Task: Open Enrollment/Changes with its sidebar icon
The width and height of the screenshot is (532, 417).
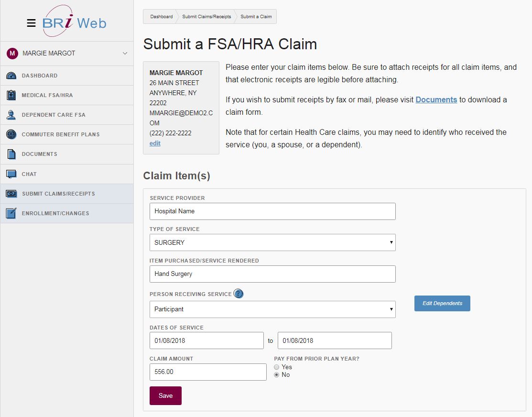Action: click(12, 213)
